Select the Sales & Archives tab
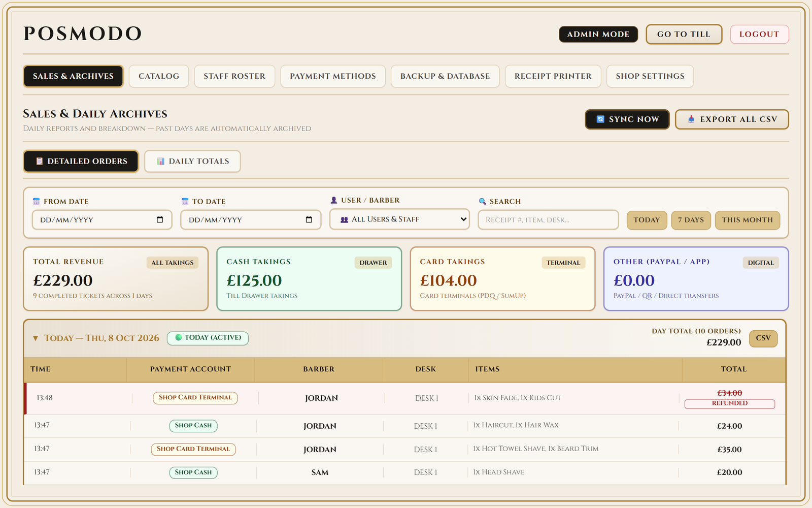The image size is (812, 508). (x=73, y=76)
